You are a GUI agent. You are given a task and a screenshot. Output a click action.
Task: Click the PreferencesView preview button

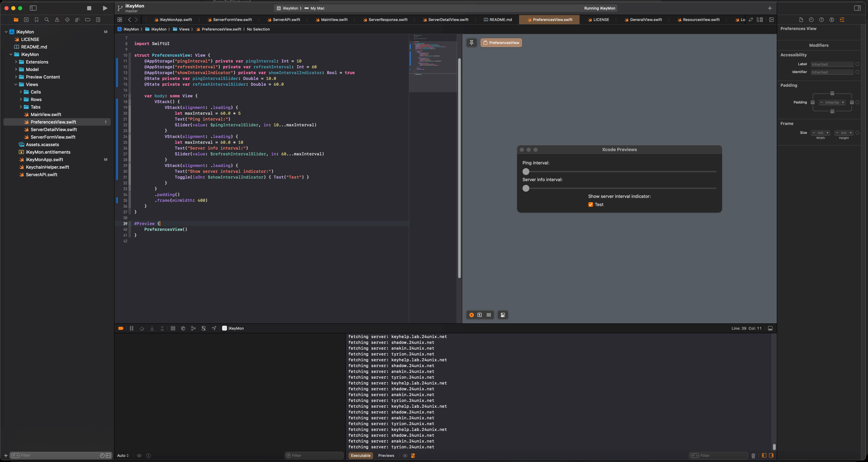tap(501, 43)
